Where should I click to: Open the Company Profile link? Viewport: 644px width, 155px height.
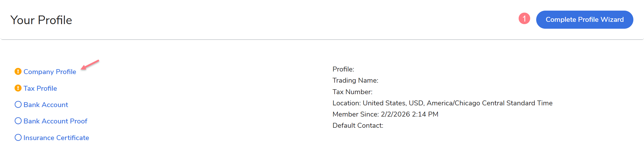pyautogui.click(x=50, y=72)
